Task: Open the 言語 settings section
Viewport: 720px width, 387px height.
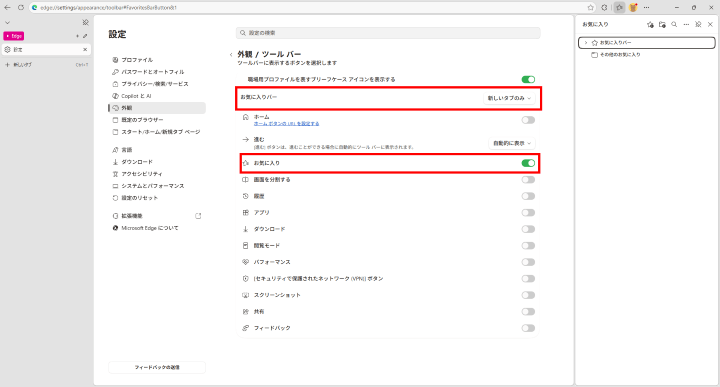Action: [157, 150]
